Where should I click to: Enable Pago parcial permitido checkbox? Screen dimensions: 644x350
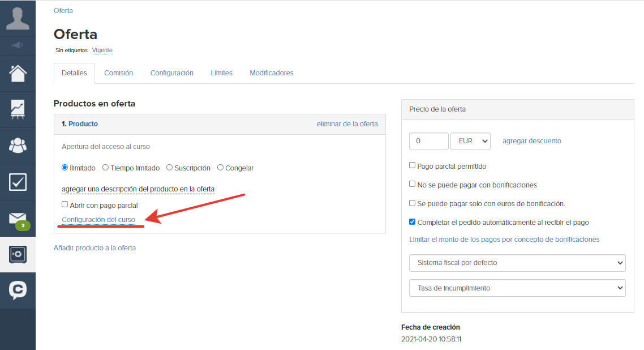coord(413,165)
